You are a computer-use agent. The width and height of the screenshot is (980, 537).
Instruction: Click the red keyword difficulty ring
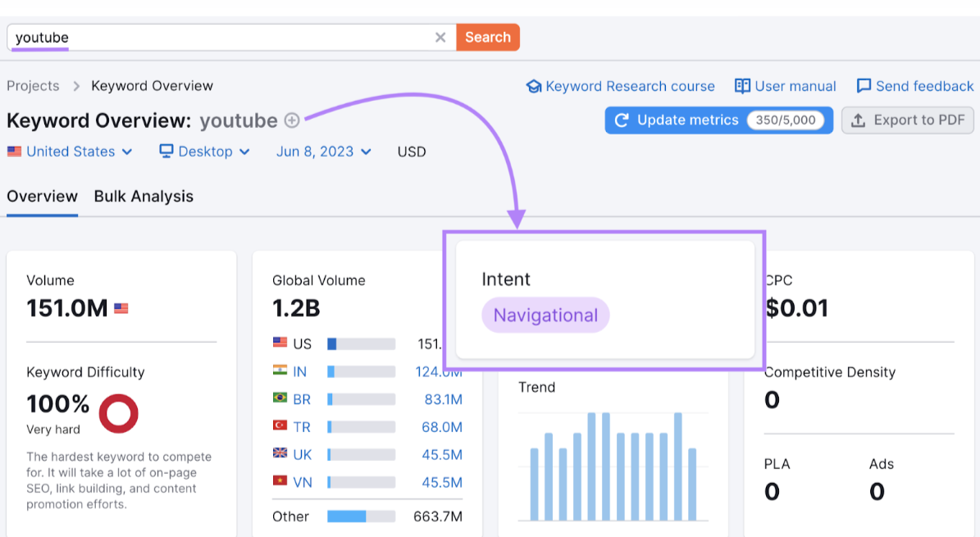(x=119, y=413)
